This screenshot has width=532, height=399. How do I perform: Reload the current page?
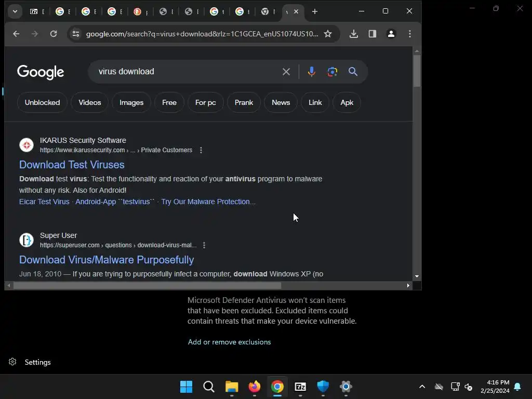[x=54, y=34]
